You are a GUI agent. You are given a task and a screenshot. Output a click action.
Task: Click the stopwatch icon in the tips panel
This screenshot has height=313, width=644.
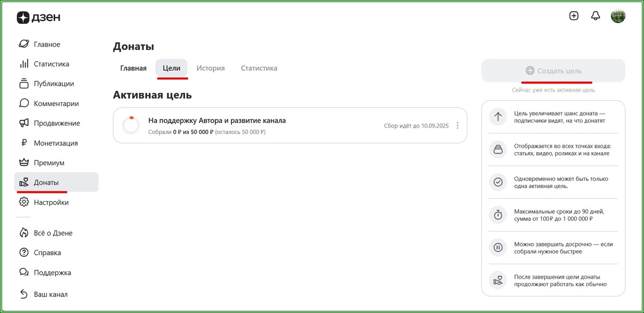click(x=498, y=215)
